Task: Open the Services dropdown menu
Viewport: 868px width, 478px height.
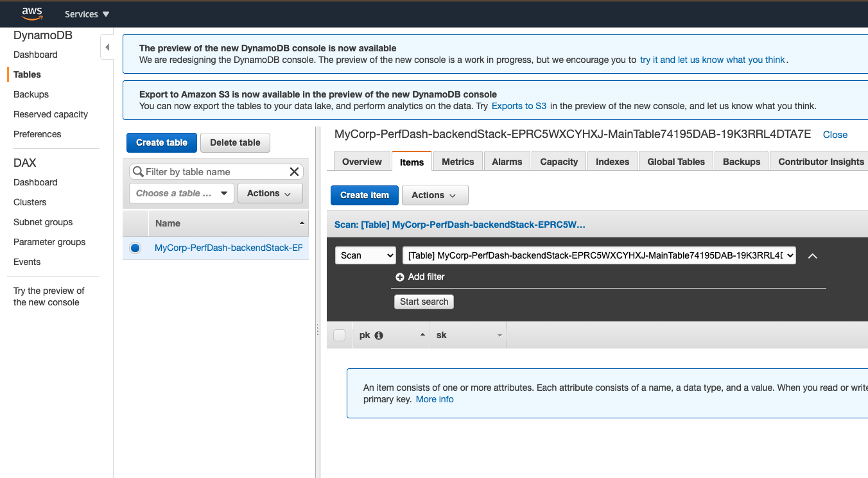Action: [x=87, y=14]
